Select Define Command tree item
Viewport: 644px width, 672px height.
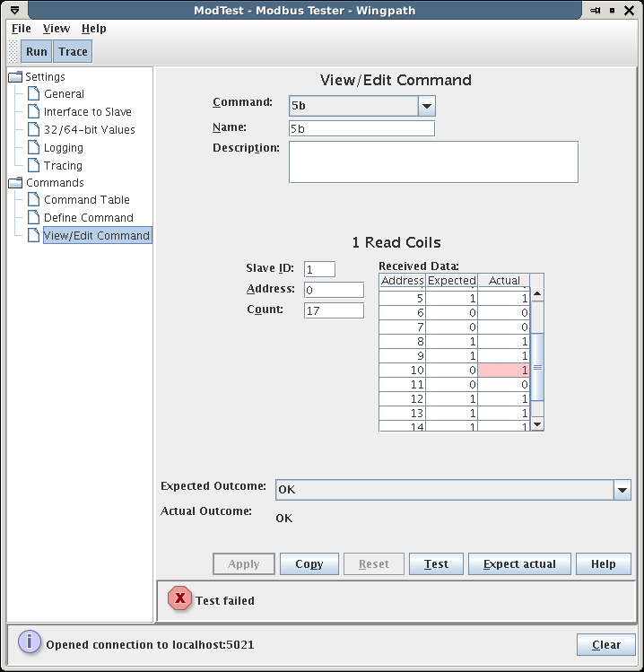(x=88, y=218)
